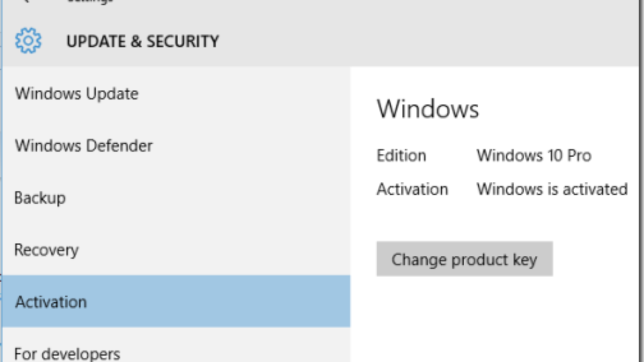Click empty header bar right of UPDATE & SECURITY
The image size is (644, 362).
(429, 42)
